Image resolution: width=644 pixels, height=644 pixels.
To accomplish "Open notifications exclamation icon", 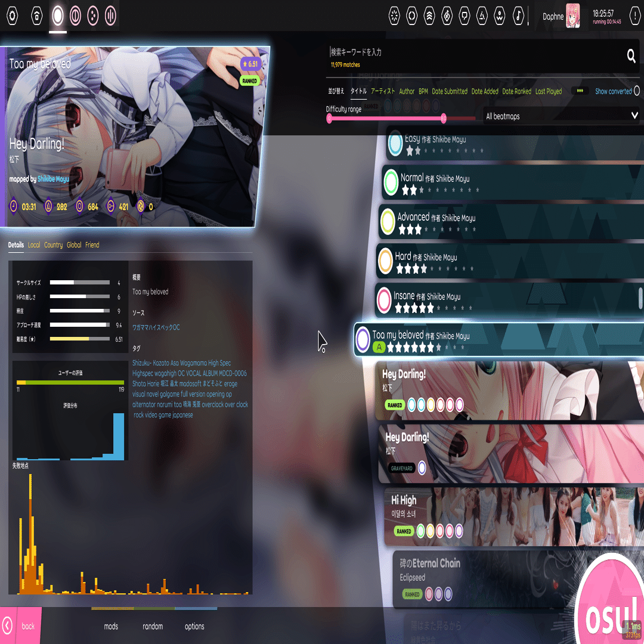I will [x=636, y=16].
